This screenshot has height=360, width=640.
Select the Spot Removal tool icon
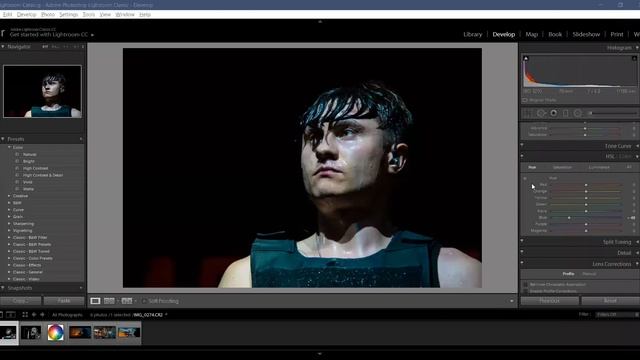tap(541, 113)
